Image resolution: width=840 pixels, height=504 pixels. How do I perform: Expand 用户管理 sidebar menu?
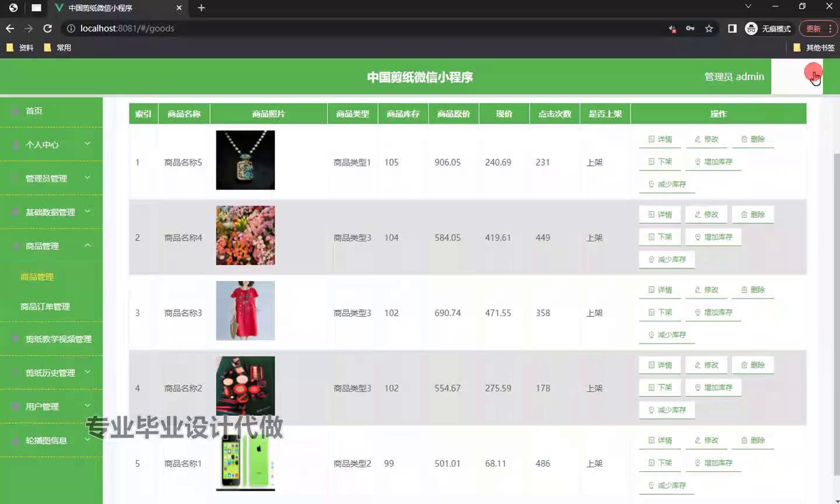tap(51, 407)
